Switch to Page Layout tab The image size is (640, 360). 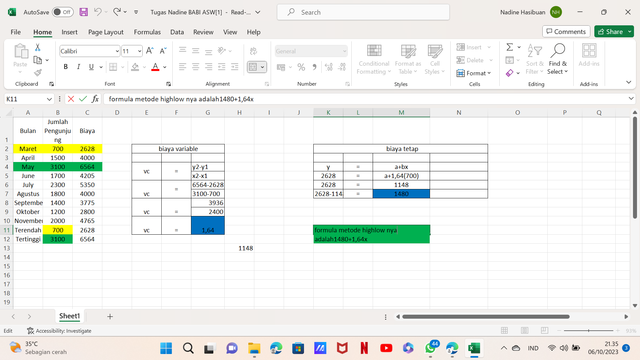point(106,32)
